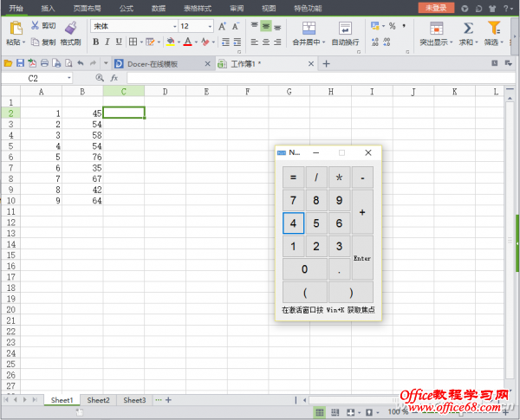Screen dimensions: 520x420
Task: Select cell B6 containing 76
Action: (85, 157)
